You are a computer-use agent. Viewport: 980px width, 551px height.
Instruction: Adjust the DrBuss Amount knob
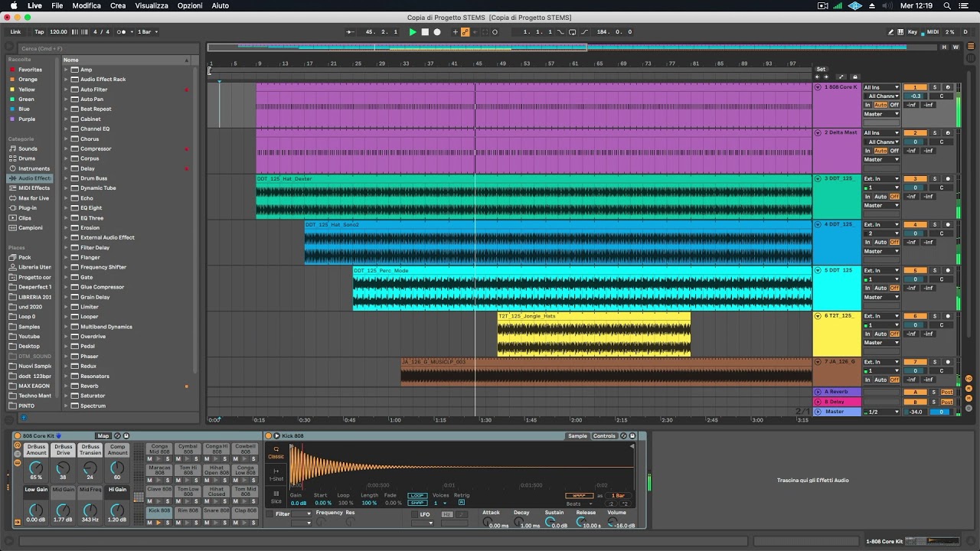[x=36, y=468]
